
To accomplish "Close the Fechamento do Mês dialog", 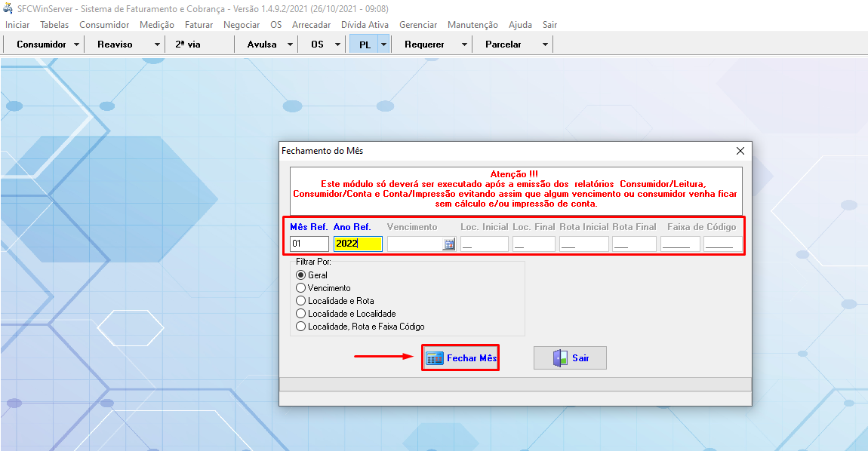I will tap(740, 151).
